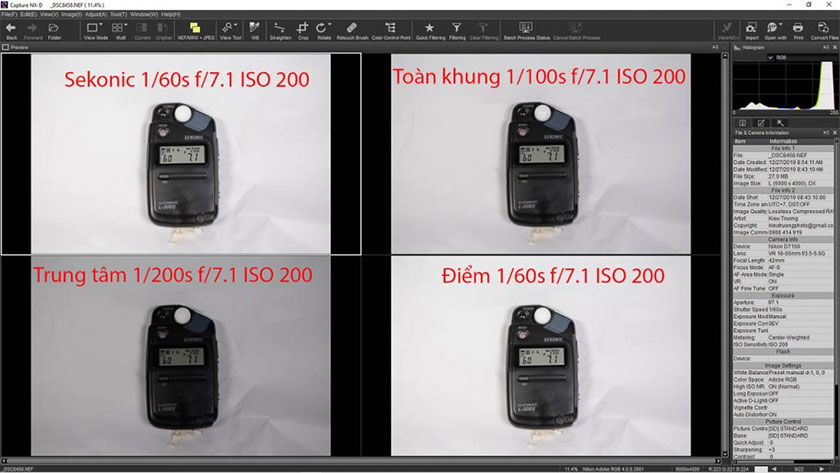Switch to the tools tab icon
Image resolution: width=840 pixels, height=473 pixels.
[780, 123]
